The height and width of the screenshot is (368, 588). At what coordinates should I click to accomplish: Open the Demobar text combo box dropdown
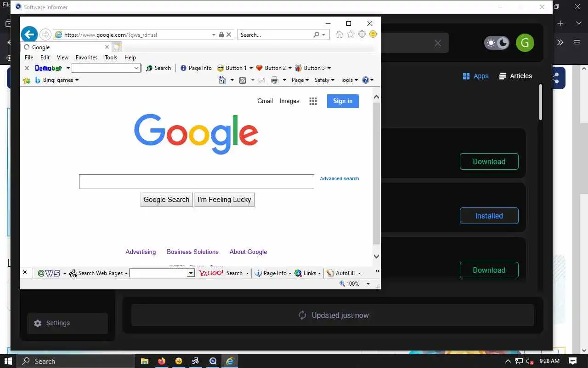pos(136,68)
